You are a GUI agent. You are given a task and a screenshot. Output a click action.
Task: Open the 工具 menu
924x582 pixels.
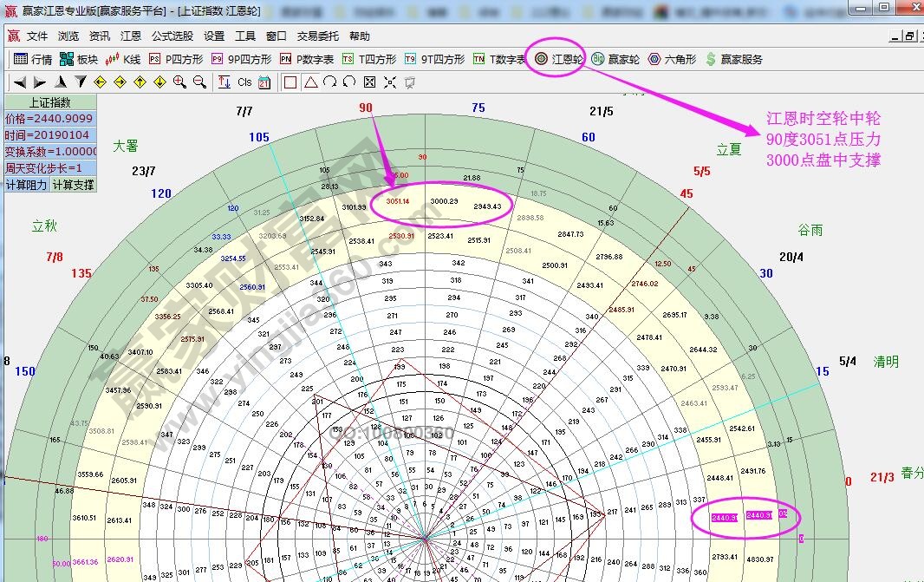click(x=245, y=36)
